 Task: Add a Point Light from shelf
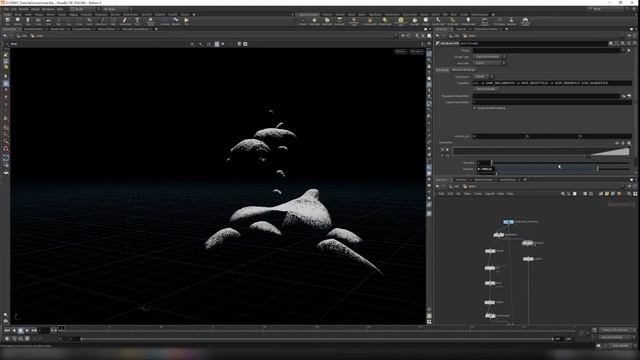pos(314,21)
